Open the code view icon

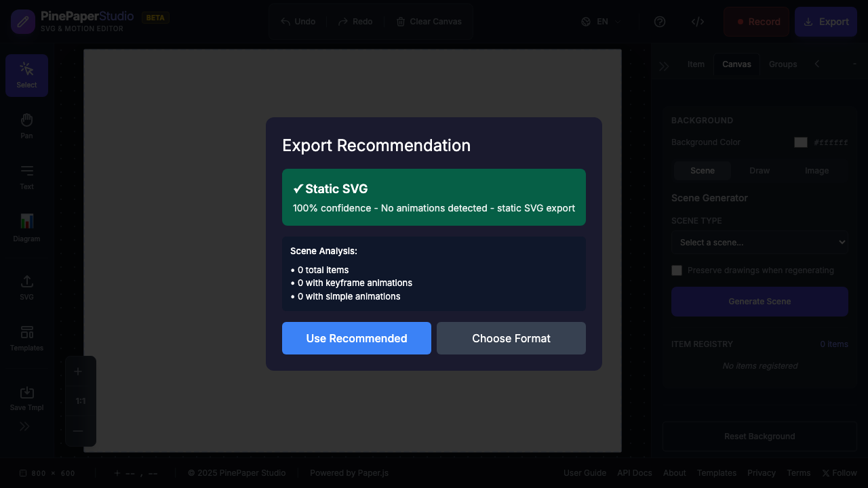tap(698, 21)
